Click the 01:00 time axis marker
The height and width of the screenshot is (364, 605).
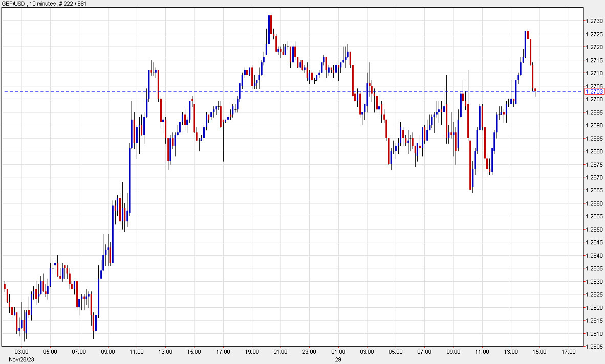point(338,352)
